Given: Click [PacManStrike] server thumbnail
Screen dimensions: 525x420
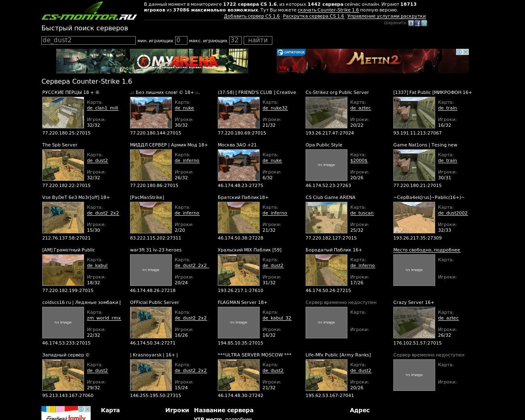Looking at the screenshot, I should tap(151, 217).
